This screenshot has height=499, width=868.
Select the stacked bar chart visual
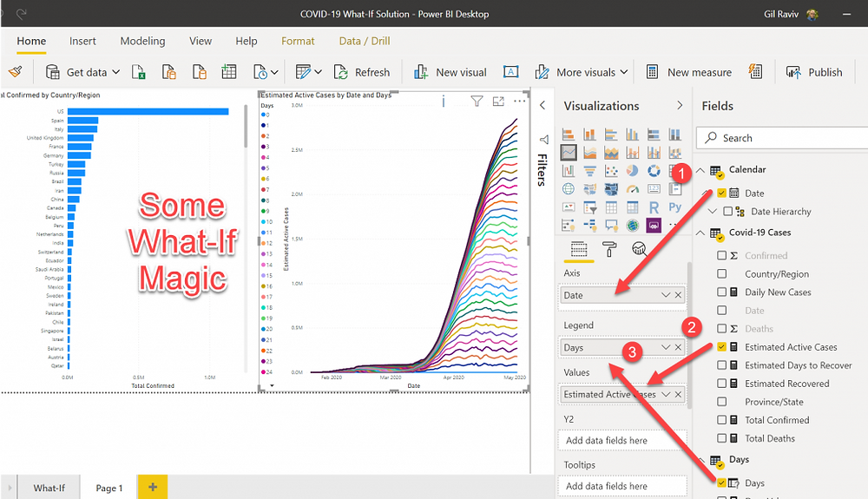[569, 135]
